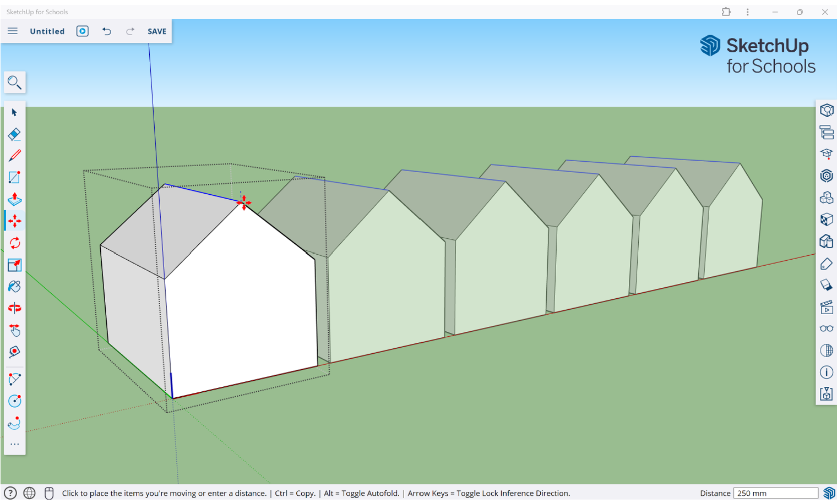Toggle the Scenes panel
This screenshot has height=504, width=837.
coord(827,307)
